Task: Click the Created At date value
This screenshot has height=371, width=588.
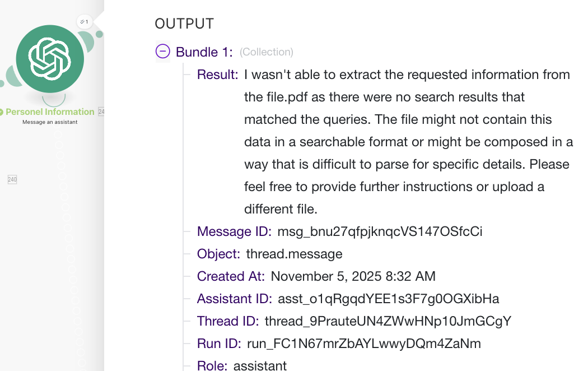Action: 353,276
